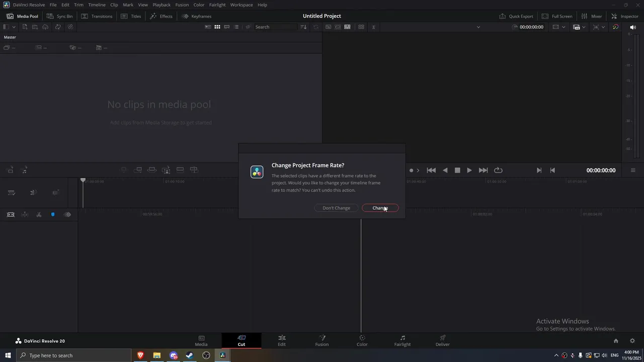Click the Append to end edit icon

(138, 170)
